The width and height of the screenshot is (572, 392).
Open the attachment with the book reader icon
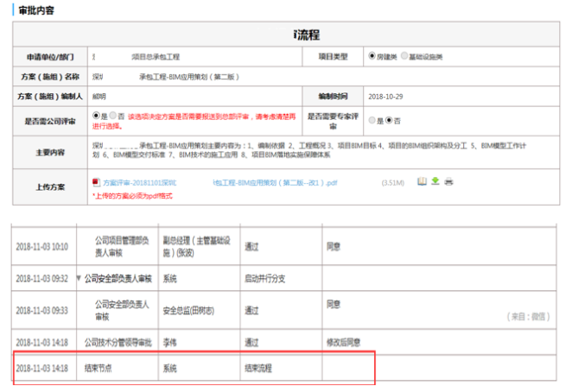[x=422, y=181]
